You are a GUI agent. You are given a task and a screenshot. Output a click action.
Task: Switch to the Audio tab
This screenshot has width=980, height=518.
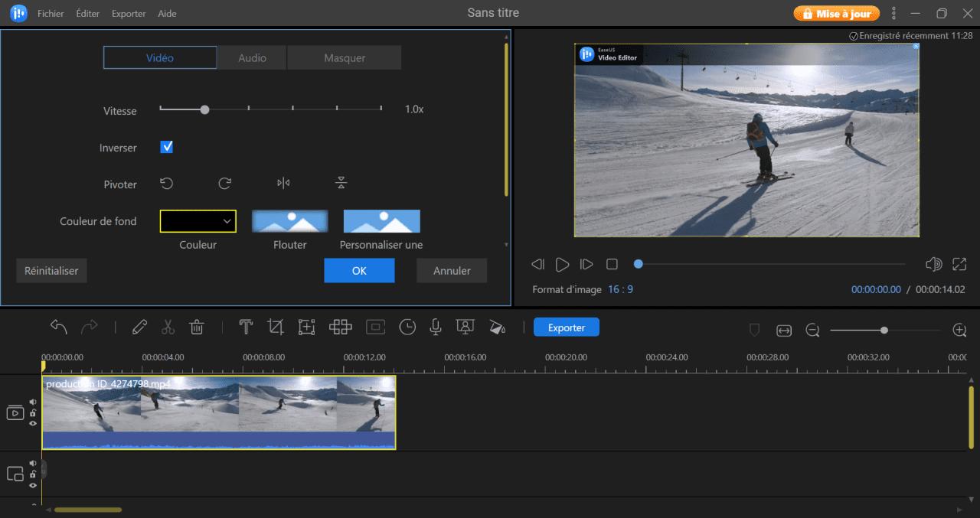click(x=251, y=57)
